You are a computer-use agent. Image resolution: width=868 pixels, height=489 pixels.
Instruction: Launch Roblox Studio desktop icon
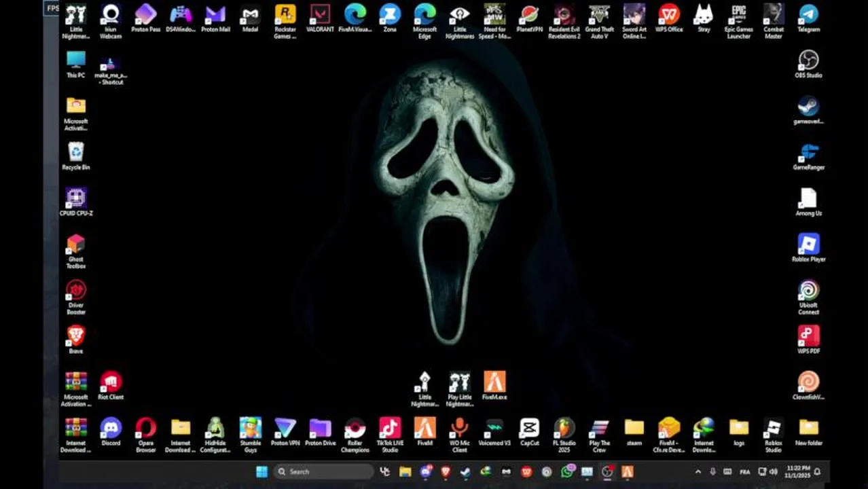coord(774,435)
